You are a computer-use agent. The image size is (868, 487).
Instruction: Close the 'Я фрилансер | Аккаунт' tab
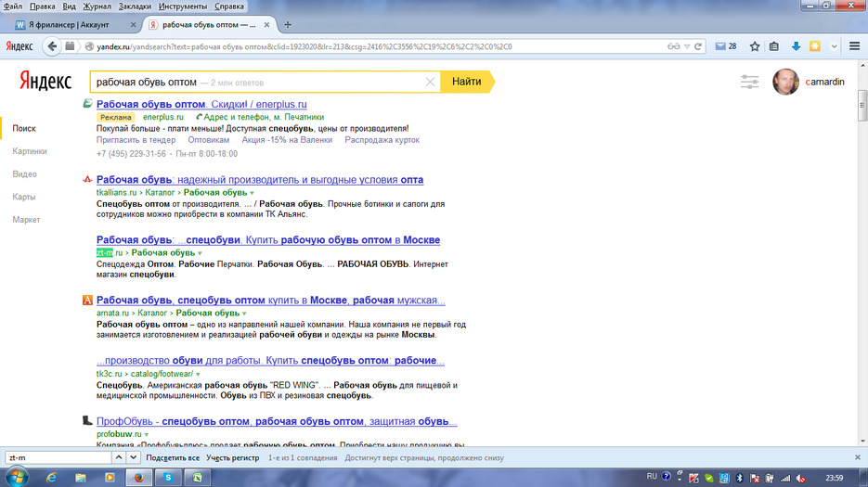point(133,24)
